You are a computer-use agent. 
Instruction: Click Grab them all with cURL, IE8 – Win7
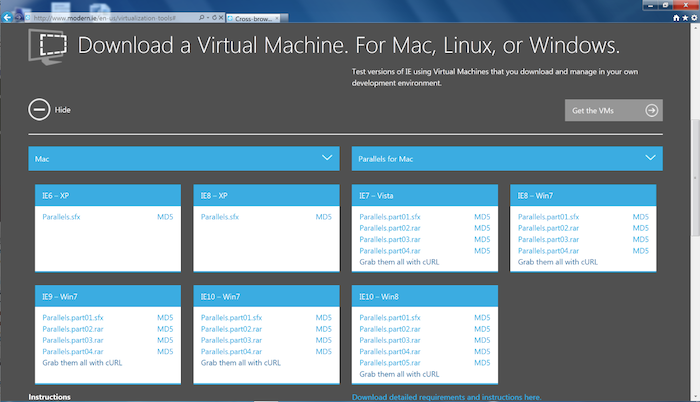[558, 262]
